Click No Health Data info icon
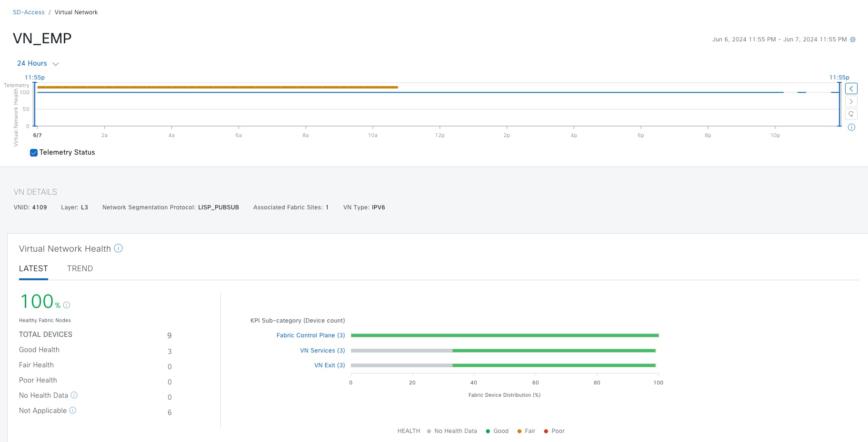Image resolution: width=868 pixels, height=442 pixels. coord(74,395)
